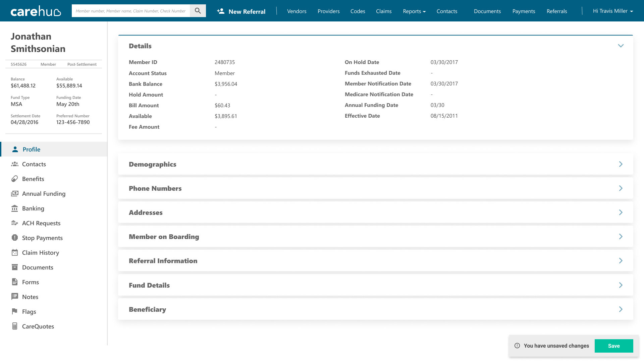Expand the Demographics section
This screenshot has width=644, height=362.
coord(621,164)
